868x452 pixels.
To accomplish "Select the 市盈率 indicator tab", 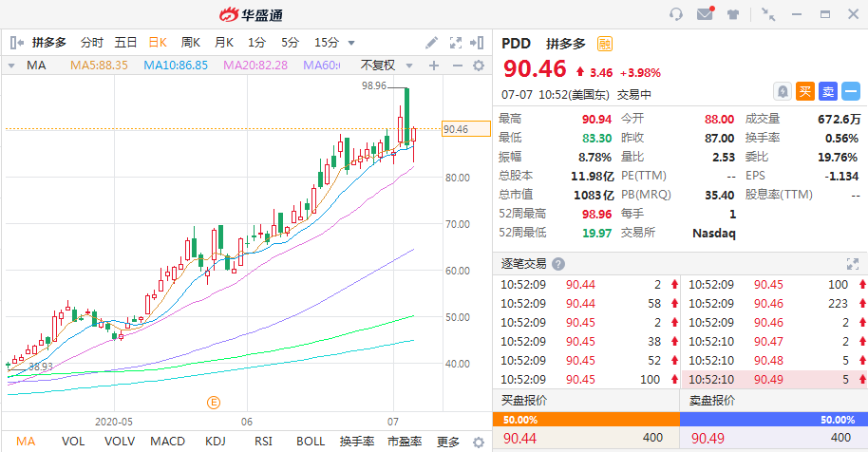I will (405, 442).
